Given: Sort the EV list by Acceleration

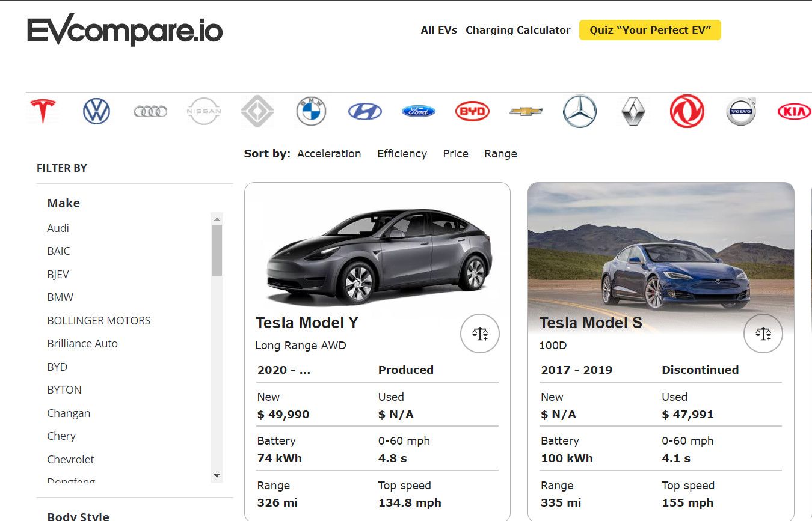Looking at the screenshot, I should 329,154.
